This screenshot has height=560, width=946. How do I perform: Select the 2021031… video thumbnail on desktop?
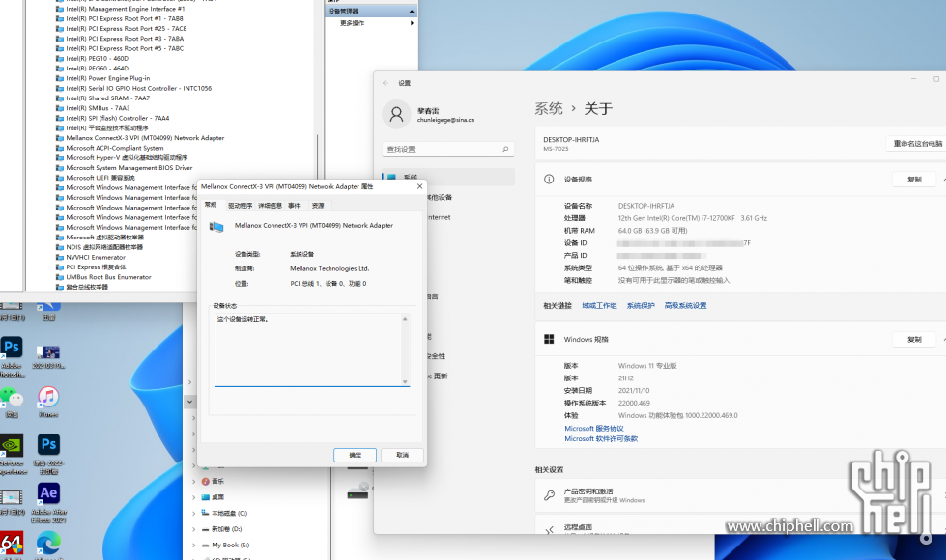(48, 352)
